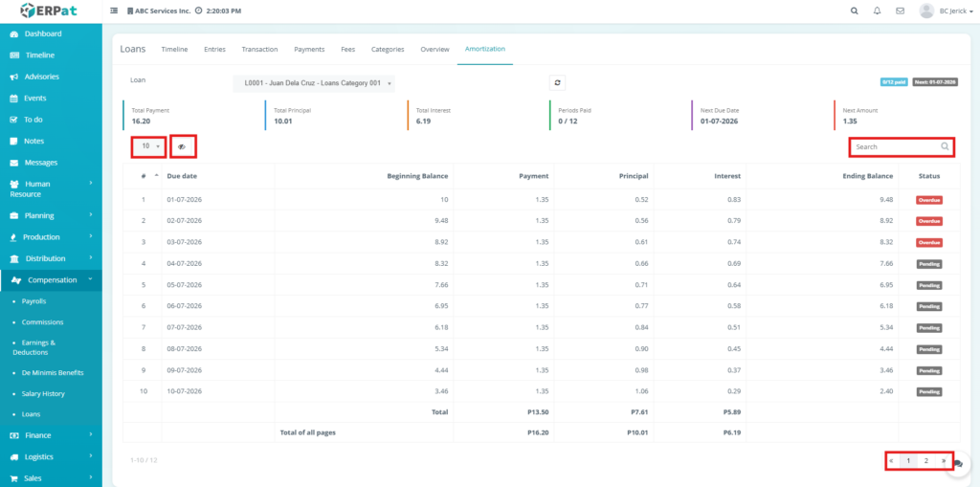Collapse the Compensation sidebar section
The width and height of the screenshot is (980, 487).
[53, 279]
